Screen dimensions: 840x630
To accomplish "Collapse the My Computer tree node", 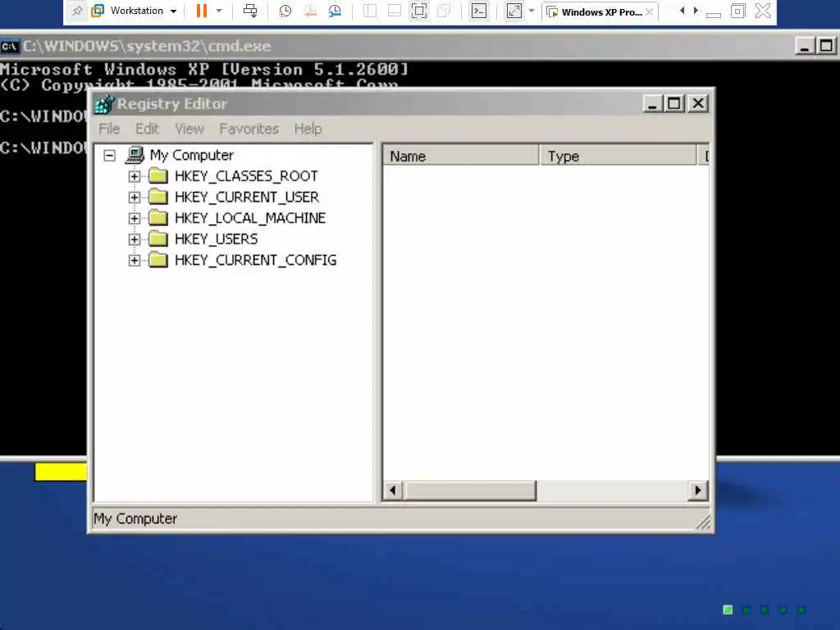I will [109, 156].
